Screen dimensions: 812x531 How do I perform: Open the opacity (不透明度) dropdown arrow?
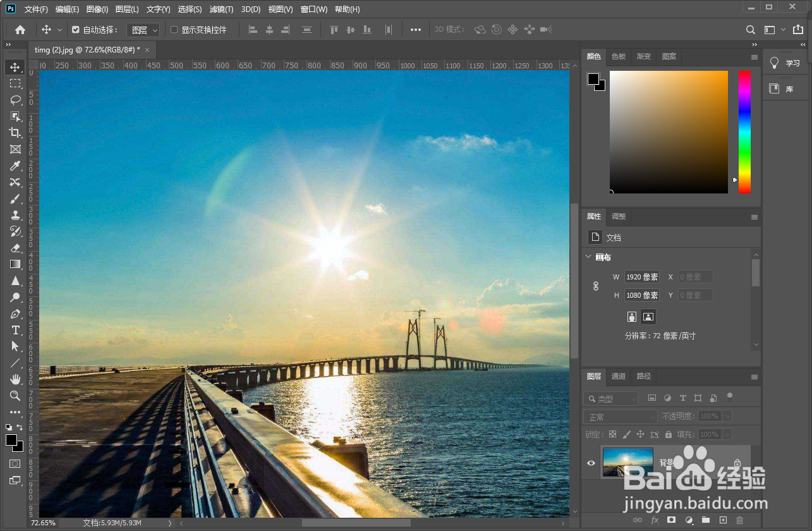coord(727,417)
